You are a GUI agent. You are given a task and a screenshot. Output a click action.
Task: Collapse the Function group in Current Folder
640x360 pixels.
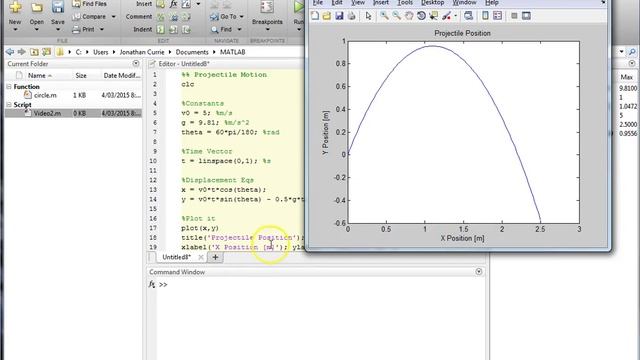(9, 87)
